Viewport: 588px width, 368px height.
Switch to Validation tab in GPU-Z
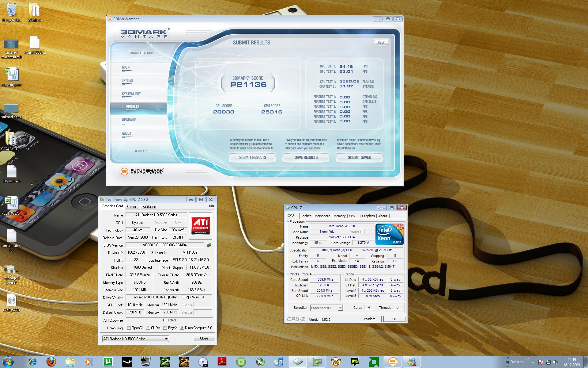click(x=149, y=207)
